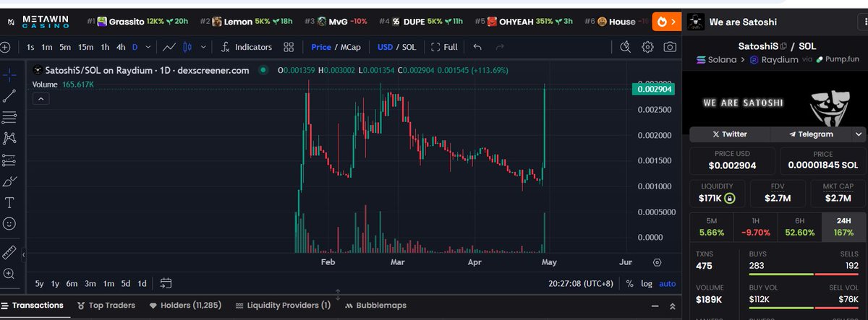Viewport: 868px width, 320px height.
Task: Redo the last chart action
Action: (x=500, y=47)
